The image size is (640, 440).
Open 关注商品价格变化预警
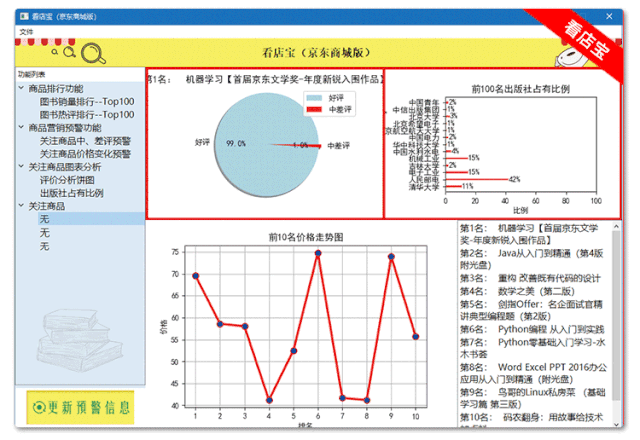click(x=85, y=154)
